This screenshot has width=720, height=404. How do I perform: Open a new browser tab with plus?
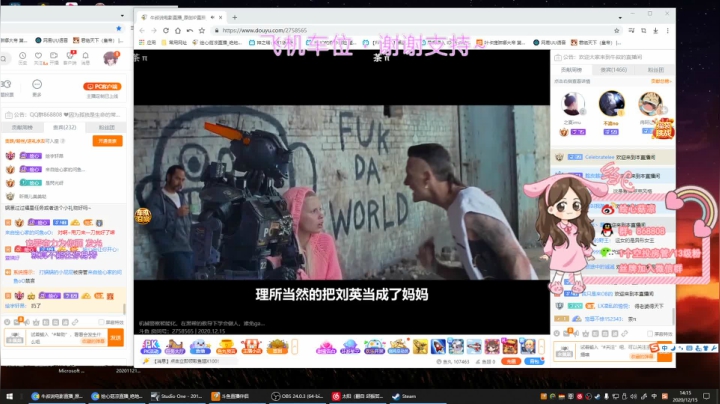coord(235,17)
